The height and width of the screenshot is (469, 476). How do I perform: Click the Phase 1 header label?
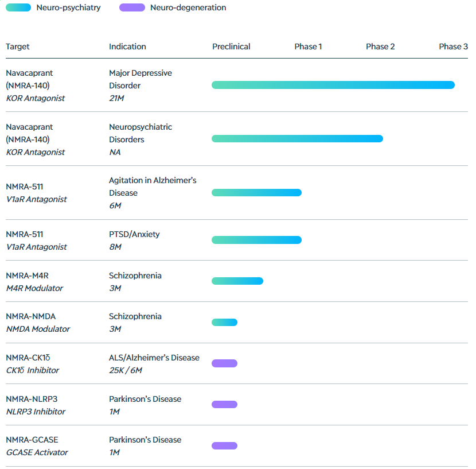tap(308, 46)
